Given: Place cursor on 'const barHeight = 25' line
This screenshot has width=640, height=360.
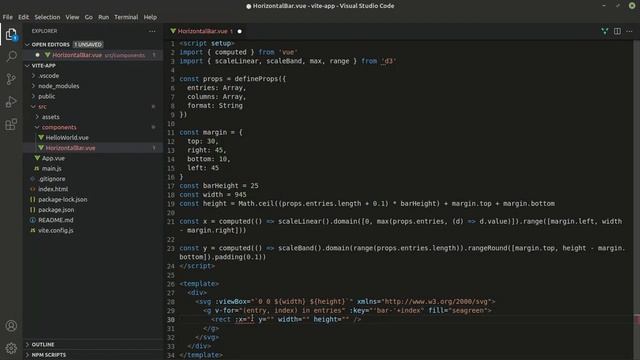Looking at the screenshot, I should tap(219, 186).
